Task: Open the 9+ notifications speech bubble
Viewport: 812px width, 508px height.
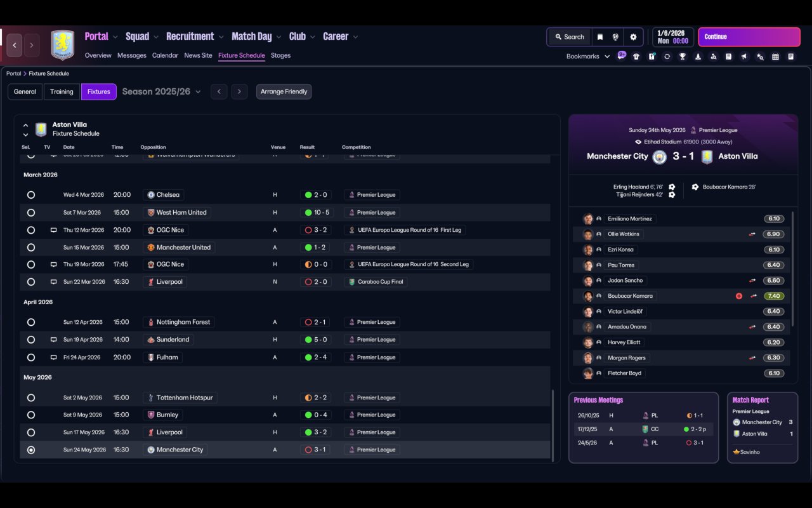Action: coord(622,55)
